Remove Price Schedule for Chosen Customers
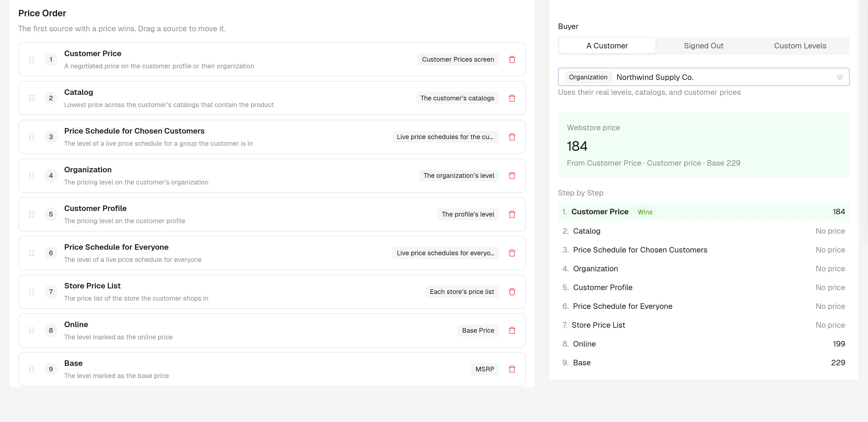 512,137
